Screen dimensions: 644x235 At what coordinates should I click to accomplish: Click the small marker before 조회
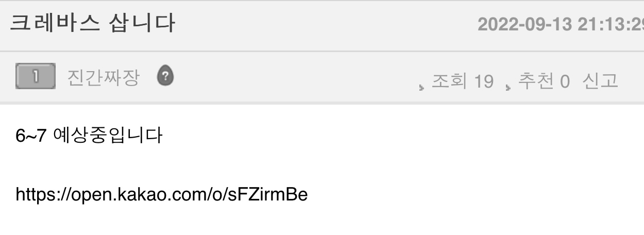point(422,87)
